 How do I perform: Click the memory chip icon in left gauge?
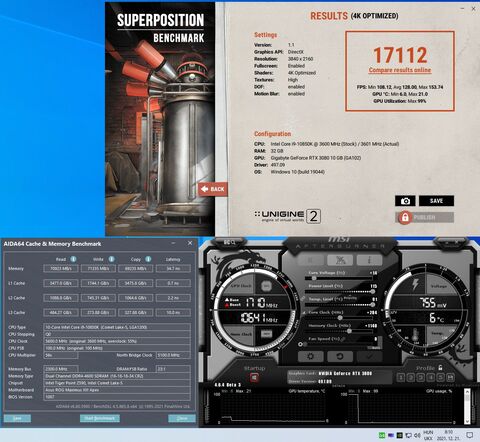click(x=266, y=334)
